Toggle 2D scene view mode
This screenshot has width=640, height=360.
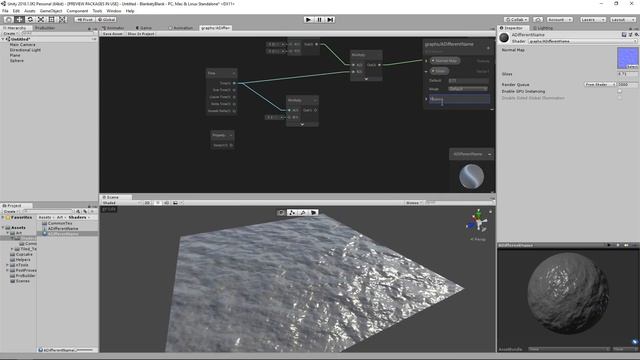[147, 203]
